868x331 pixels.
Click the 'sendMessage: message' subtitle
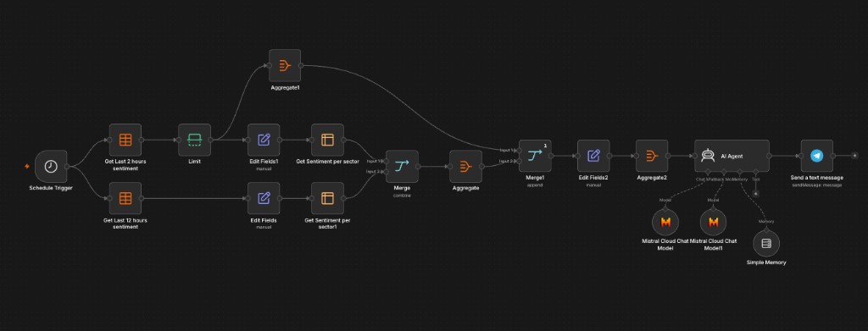point(817,185)
